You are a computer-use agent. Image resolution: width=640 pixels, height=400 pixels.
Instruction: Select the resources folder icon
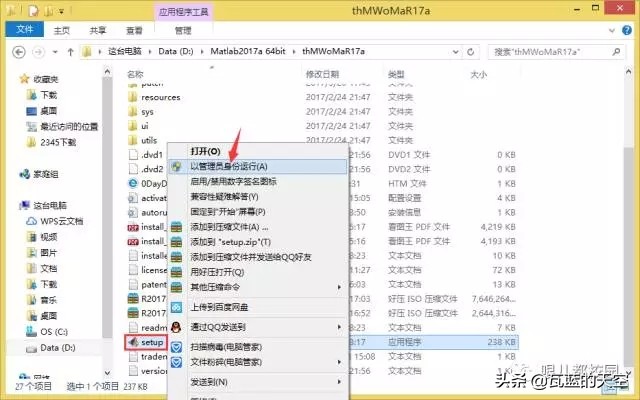(132, 97)
